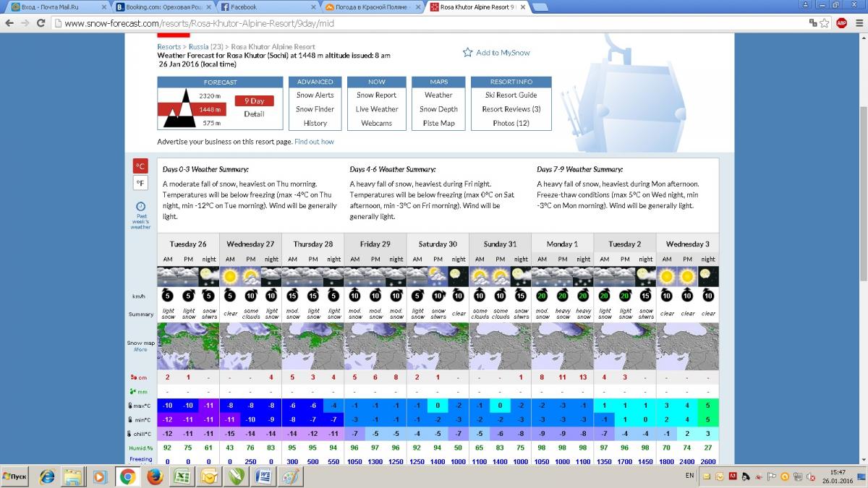Click the Find out how link
868x488 pixels.
point(314,142)
